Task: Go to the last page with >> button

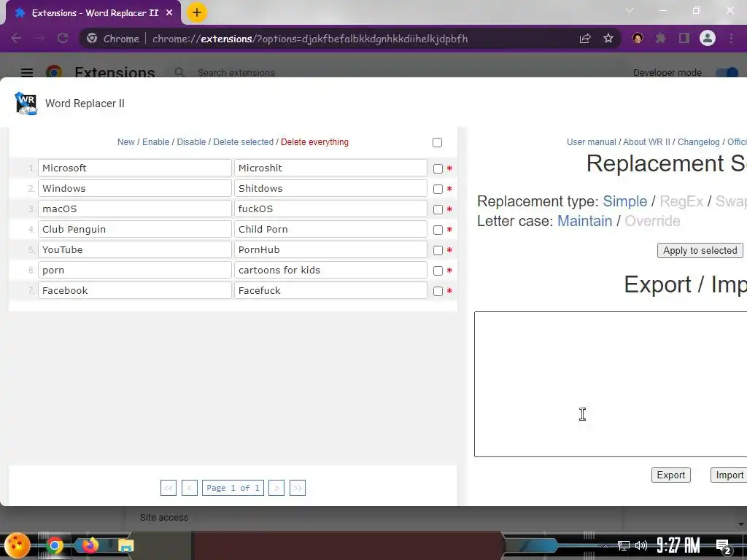Action: (298, 488)
